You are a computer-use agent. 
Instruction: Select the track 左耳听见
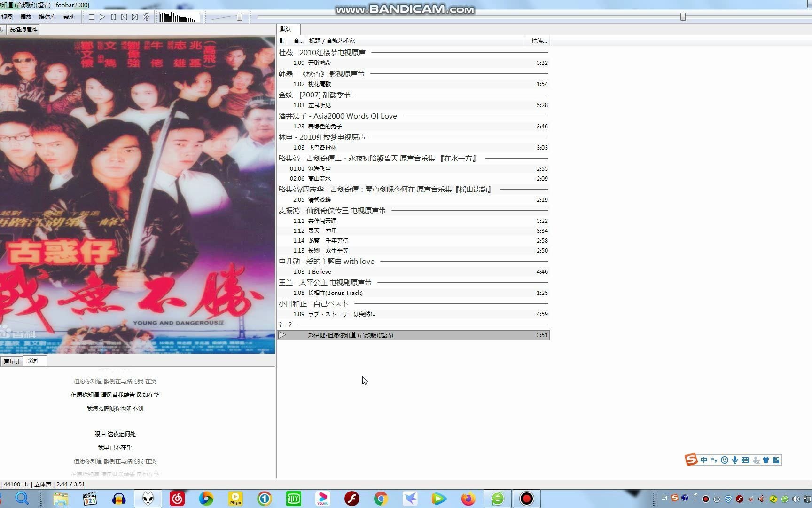pyautogui.click(x=413, y=105)
